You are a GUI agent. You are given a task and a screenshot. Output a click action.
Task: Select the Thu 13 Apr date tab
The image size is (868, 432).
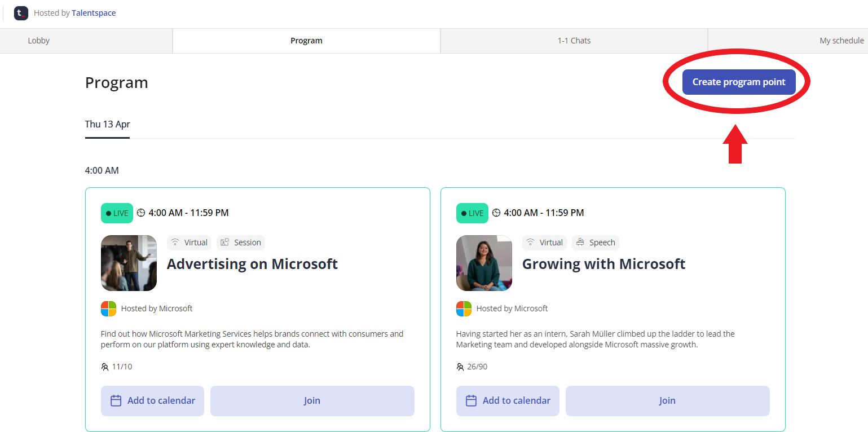tap(107, 125)
